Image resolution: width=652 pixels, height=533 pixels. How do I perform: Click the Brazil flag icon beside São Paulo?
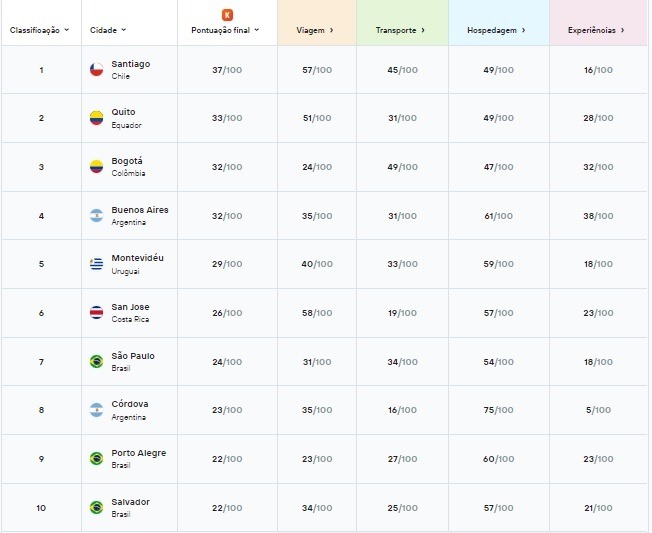click(x=96, y=361)
